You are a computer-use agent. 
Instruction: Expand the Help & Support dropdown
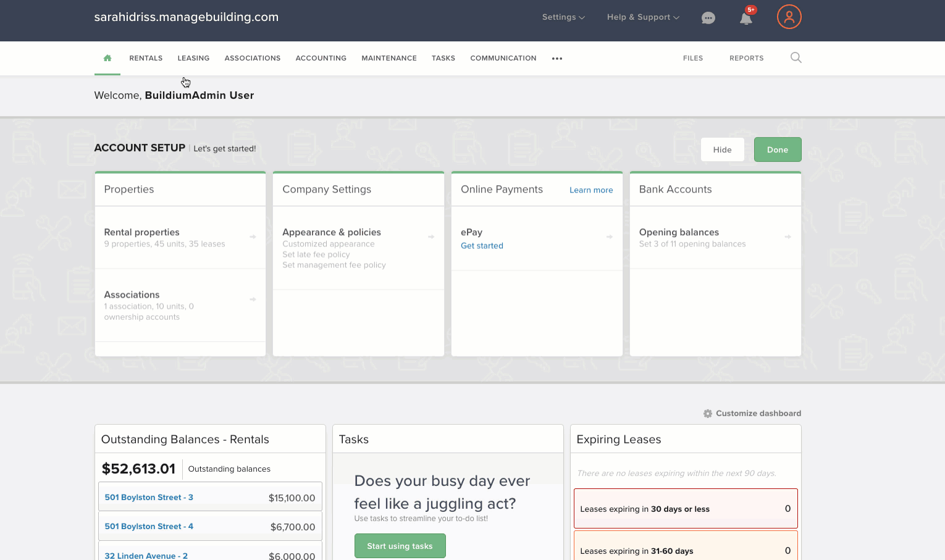coord(643,17)
